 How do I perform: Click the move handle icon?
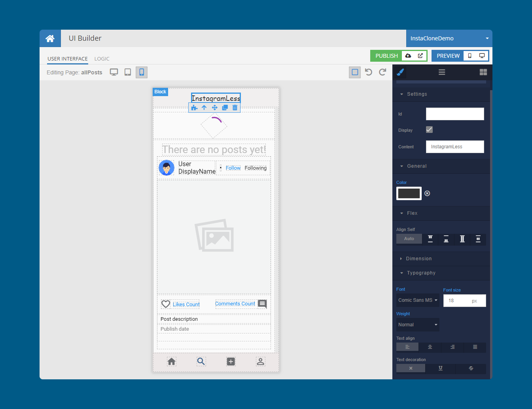coord(214,108)
